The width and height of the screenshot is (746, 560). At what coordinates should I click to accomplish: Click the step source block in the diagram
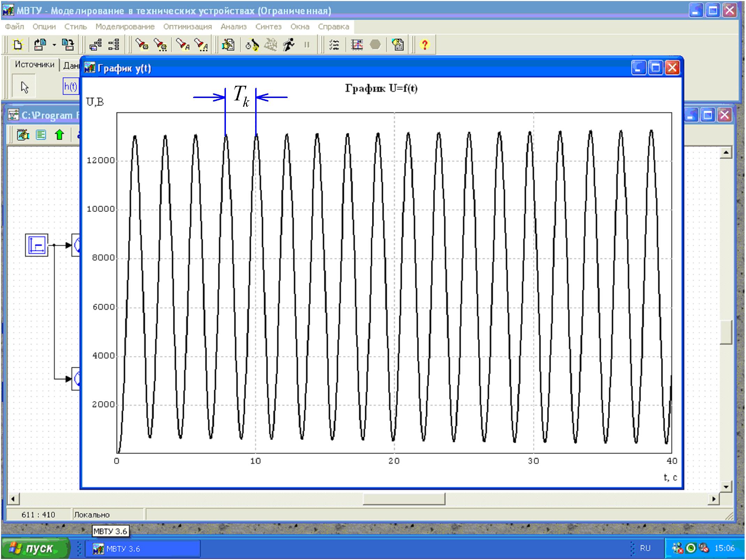click(x=37, y=245)
